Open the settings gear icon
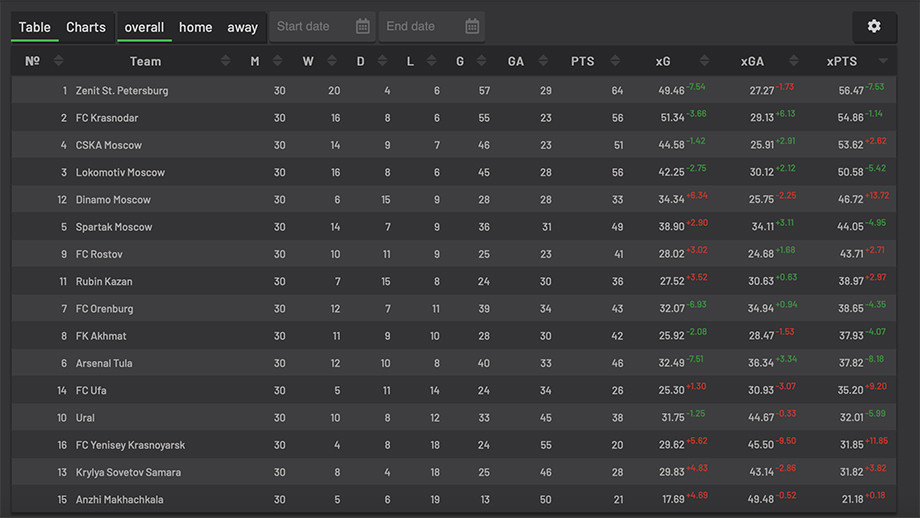The image size is (920, 518). coord(874,26)
